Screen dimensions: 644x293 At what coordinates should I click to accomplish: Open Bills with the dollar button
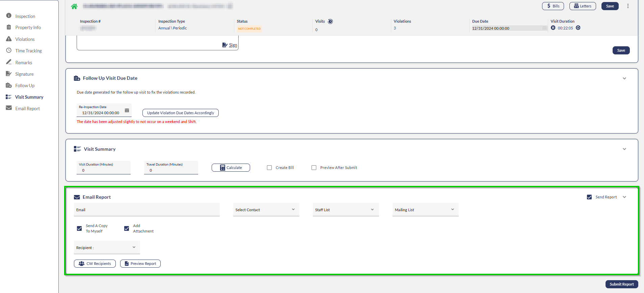pos(553,6)
